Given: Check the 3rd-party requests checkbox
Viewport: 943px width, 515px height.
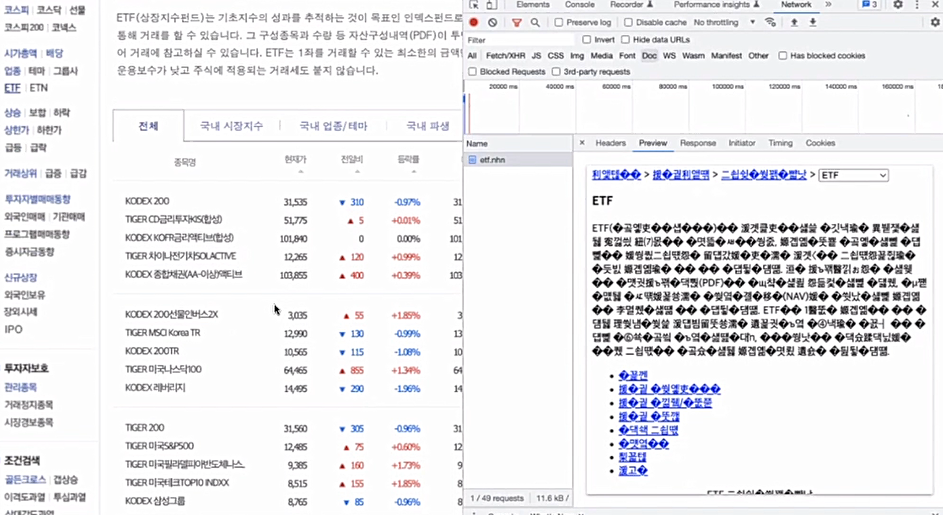Looking at the screenshot, I should [x=556, y=72].
